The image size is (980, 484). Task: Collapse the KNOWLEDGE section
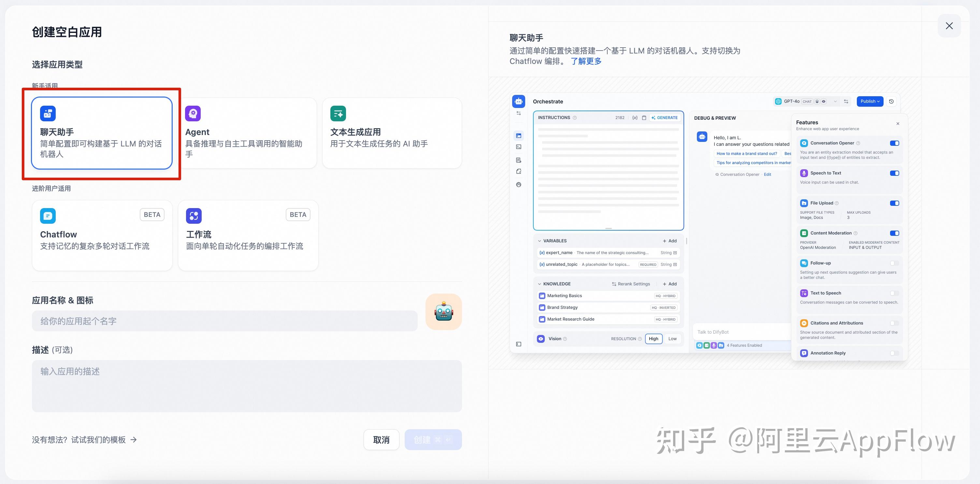click(x=540, y=284)
